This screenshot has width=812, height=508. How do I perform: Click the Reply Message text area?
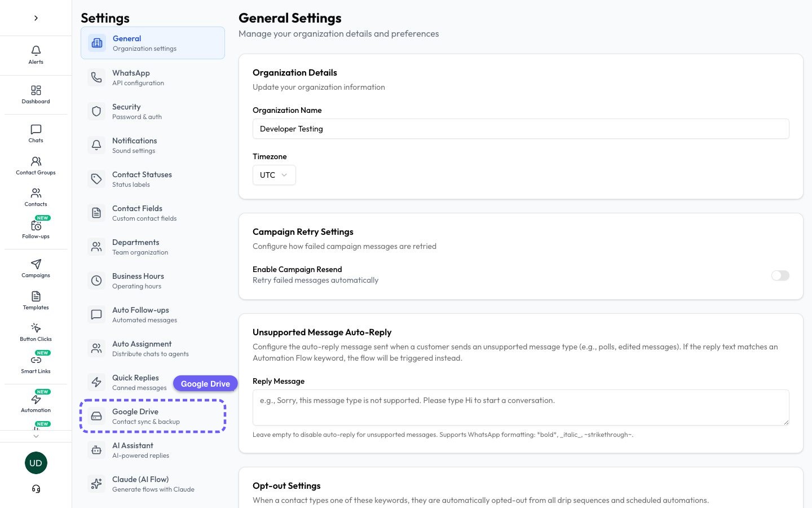521,408
